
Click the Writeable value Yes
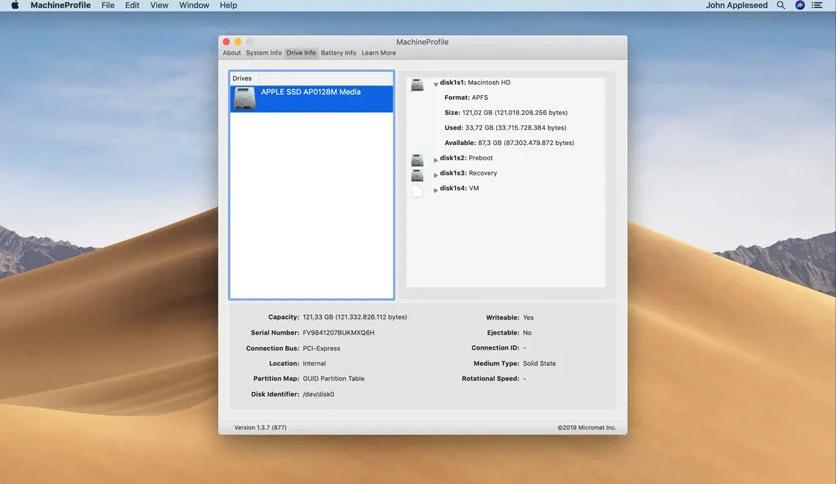[x=528, y=318]
